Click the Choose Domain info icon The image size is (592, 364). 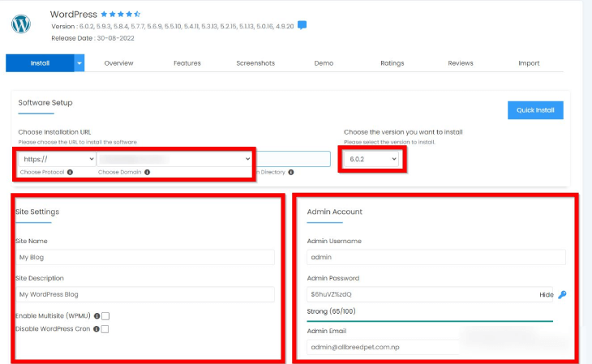pos(148,172)
